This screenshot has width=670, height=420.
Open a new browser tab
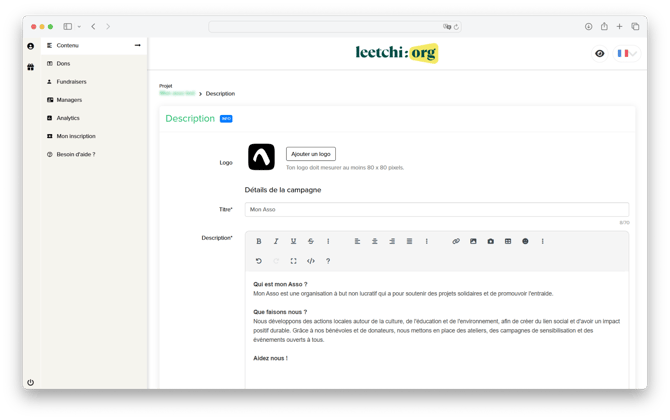coord(619,26)
